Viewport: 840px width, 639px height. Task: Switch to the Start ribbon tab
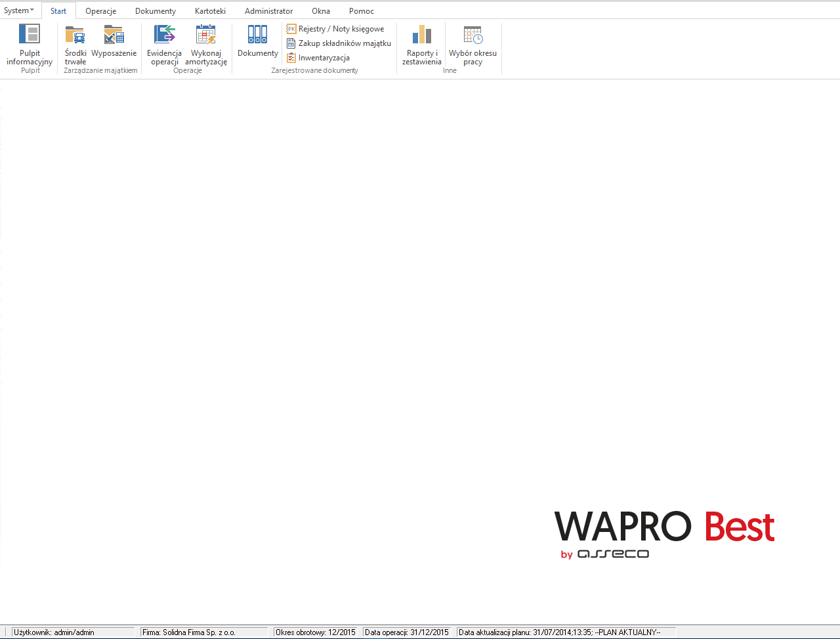click(58, 11)
